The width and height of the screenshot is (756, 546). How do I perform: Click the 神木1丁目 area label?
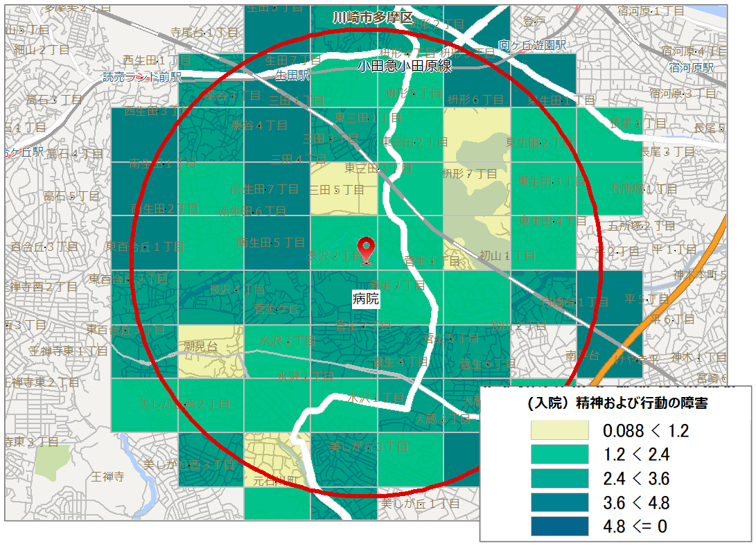pos(699,358)
